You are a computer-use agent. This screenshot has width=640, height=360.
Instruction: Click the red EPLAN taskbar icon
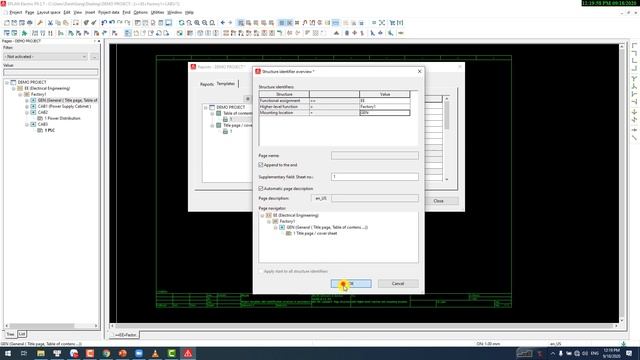pyautogui.click(x=188, y=353)
